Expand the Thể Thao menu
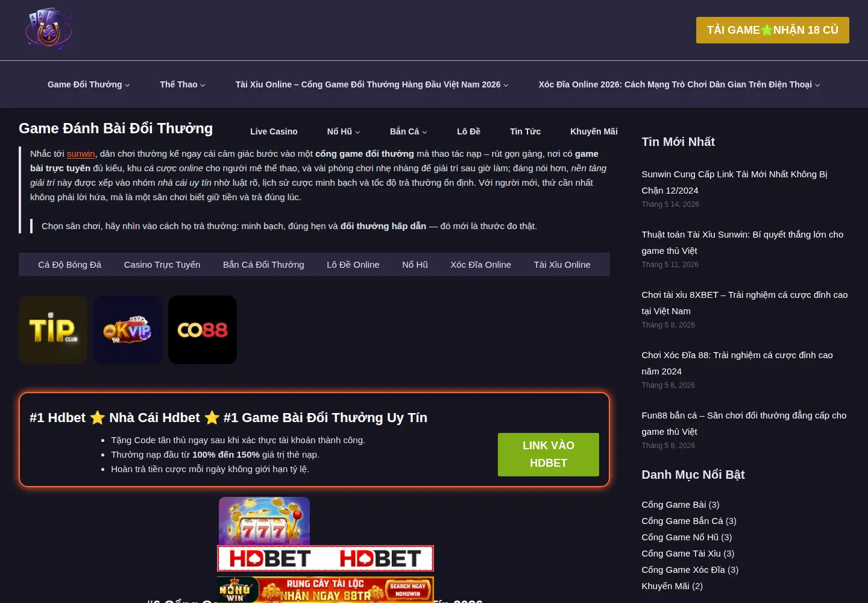Screen dimensions: 868x603 click(183, 84)
